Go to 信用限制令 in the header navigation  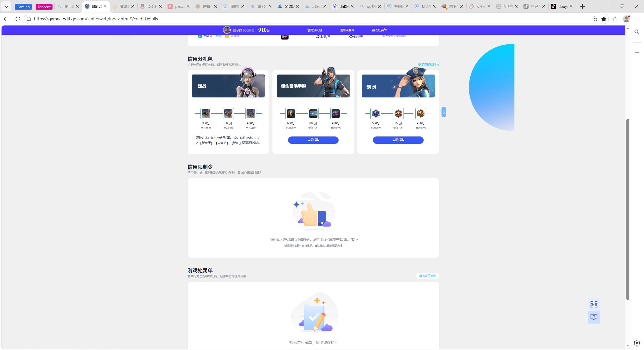tap(347, 30)
